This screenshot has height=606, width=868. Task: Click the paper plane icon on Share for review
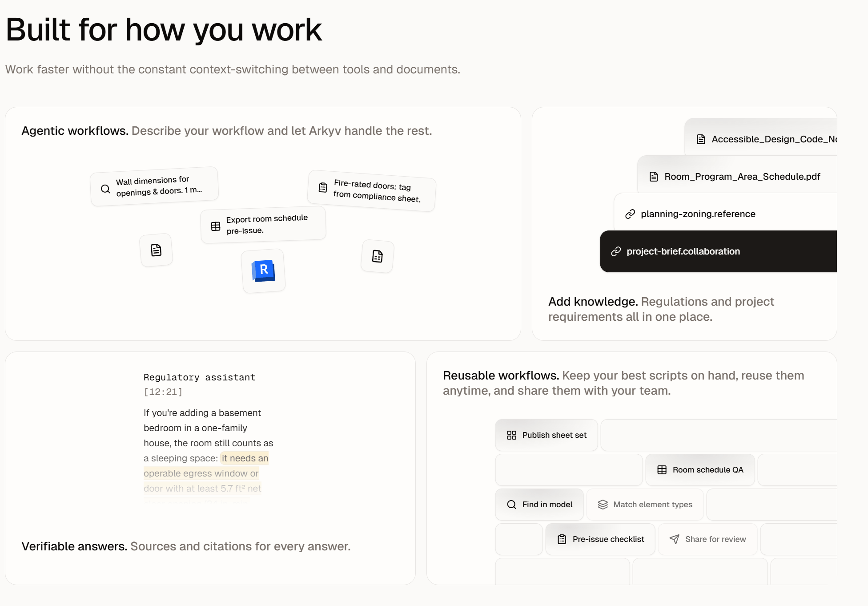[675, 539]
